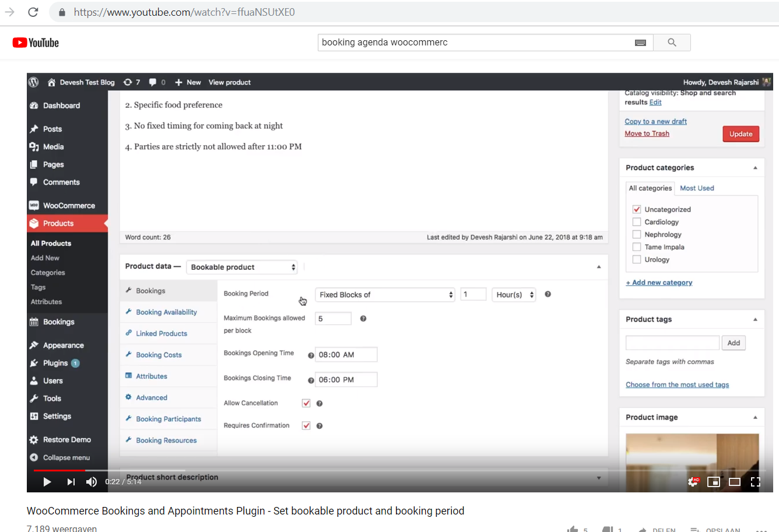The width and height of the screenshot is (779, 532).
Task: Click Restore Demo in sidebar
Action: coord(66,440)
